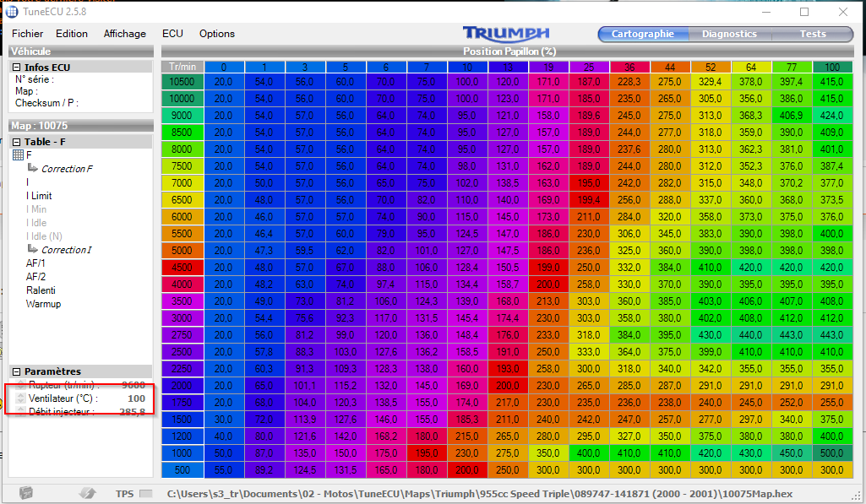
Task: Switch to the Cartographie tab
Action: tap(643, 34)
